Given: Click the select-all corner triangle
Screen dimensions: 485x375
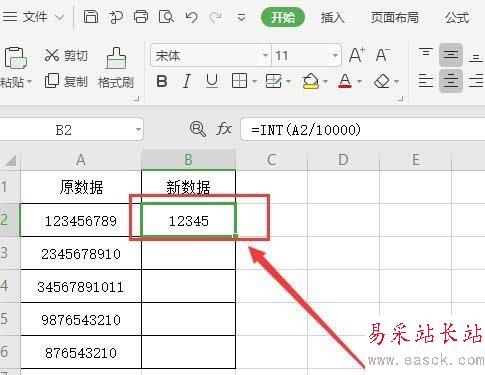Looking at the screenshot, I should (x=10, y=161).
